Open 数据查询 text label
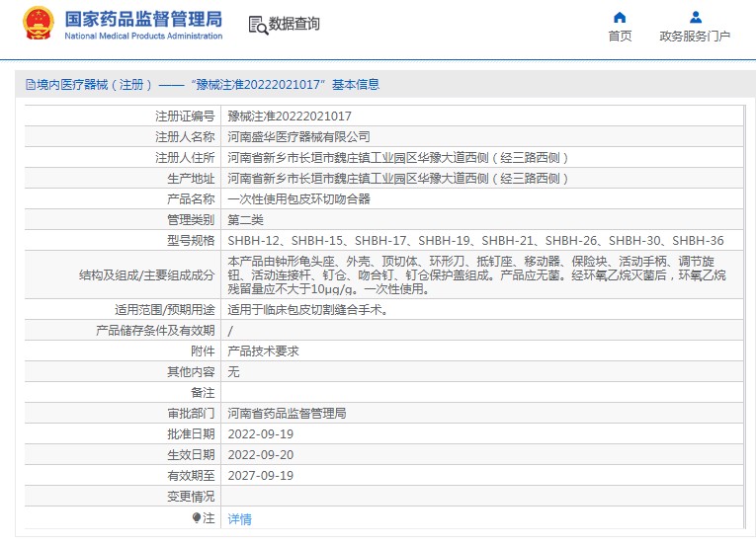 pos(294,24)
